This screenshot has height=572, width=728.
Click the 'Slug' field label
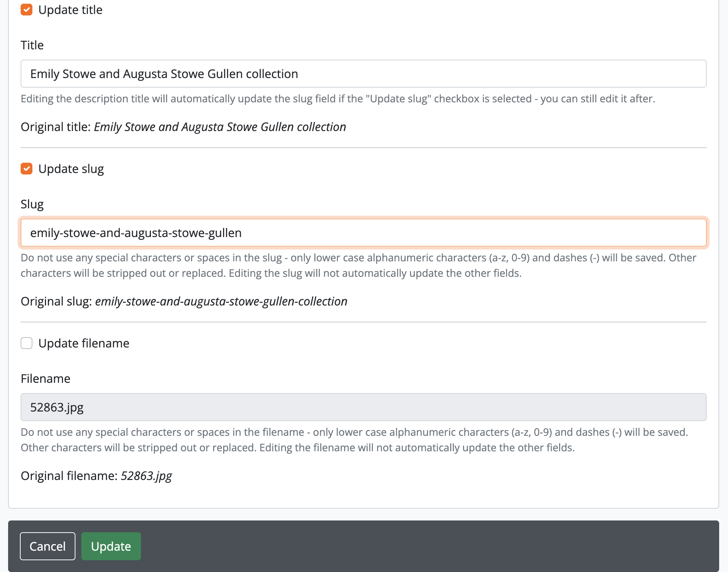tap(32, 204)
